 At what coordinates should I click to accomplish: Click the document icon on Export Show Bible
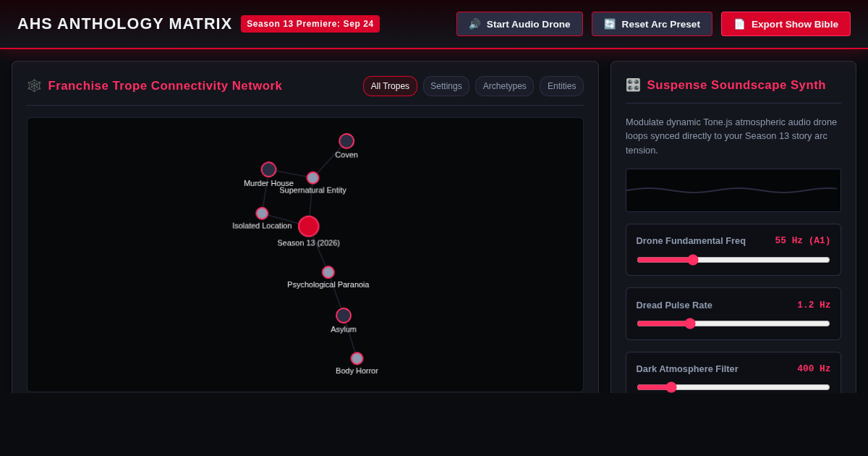point(739,24)
